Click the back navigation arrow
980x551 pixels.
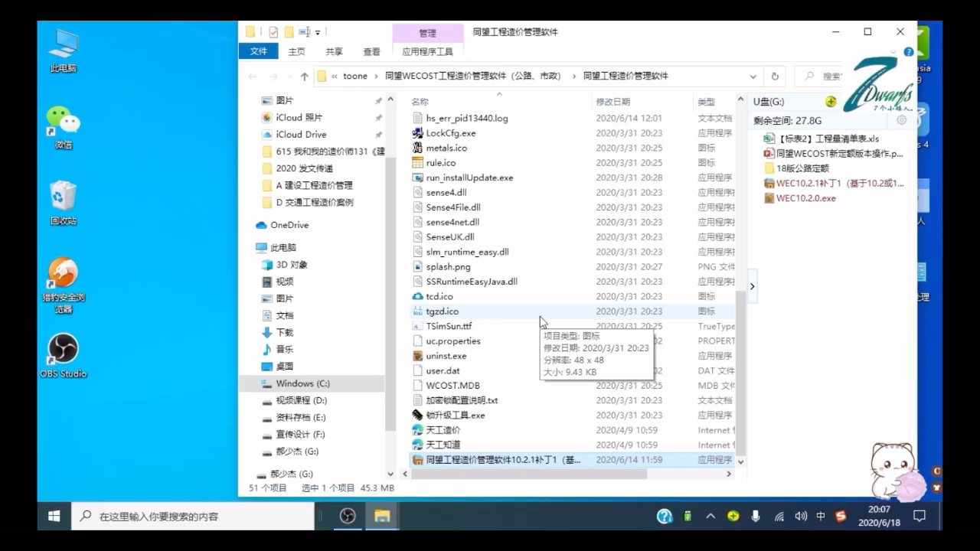coord(253,76)
